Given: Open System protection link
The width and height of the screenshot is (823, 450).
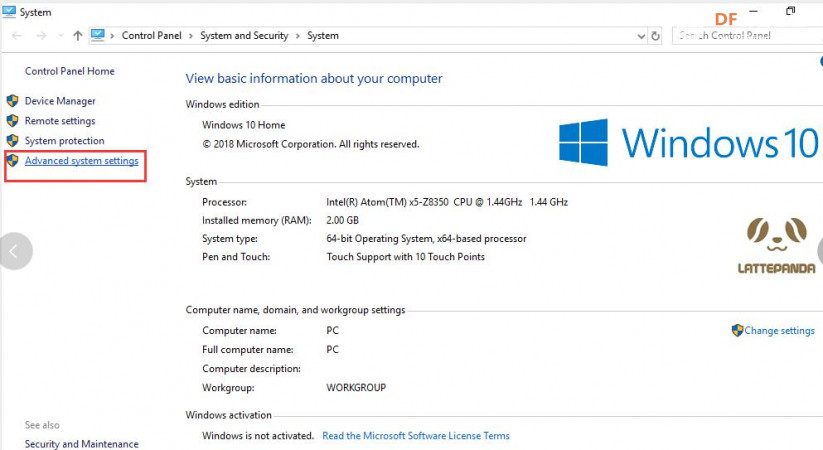Looking at the screenshot, I should click(x=65, y=141).
